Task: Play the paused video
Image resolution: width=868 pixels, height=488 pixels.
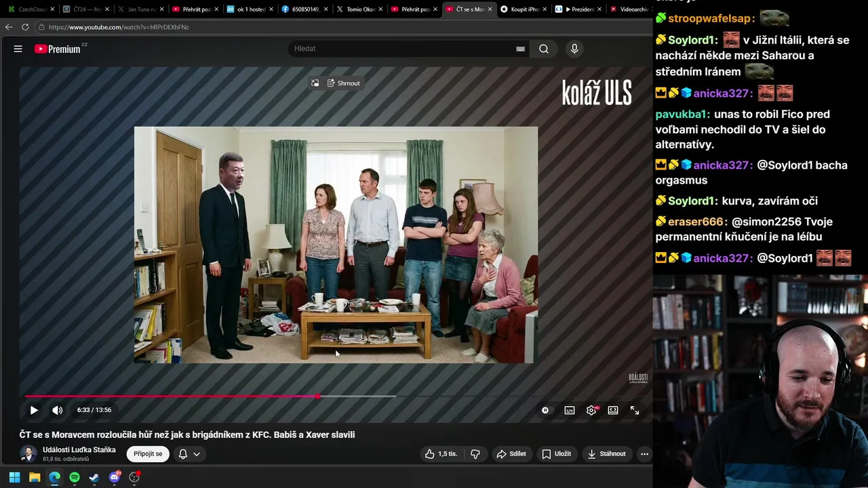Action: tap(34, 410)
